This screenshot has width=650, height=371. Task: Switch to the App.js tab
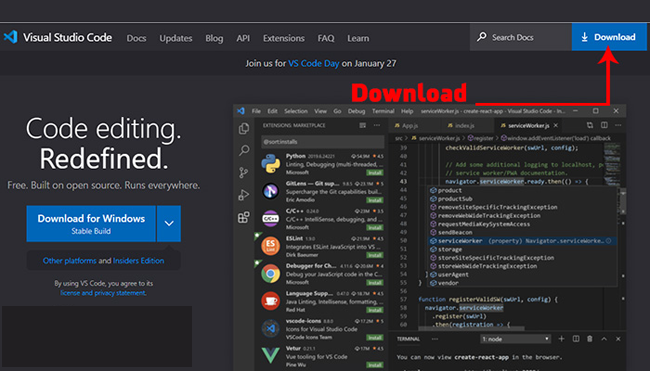[x=410, y=125]
